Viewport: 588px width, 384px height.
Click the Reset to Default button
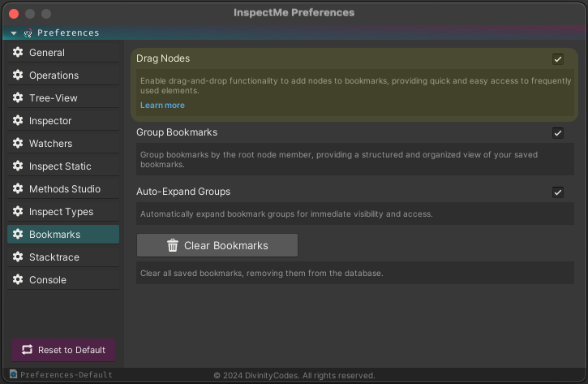tap(63, 350)
